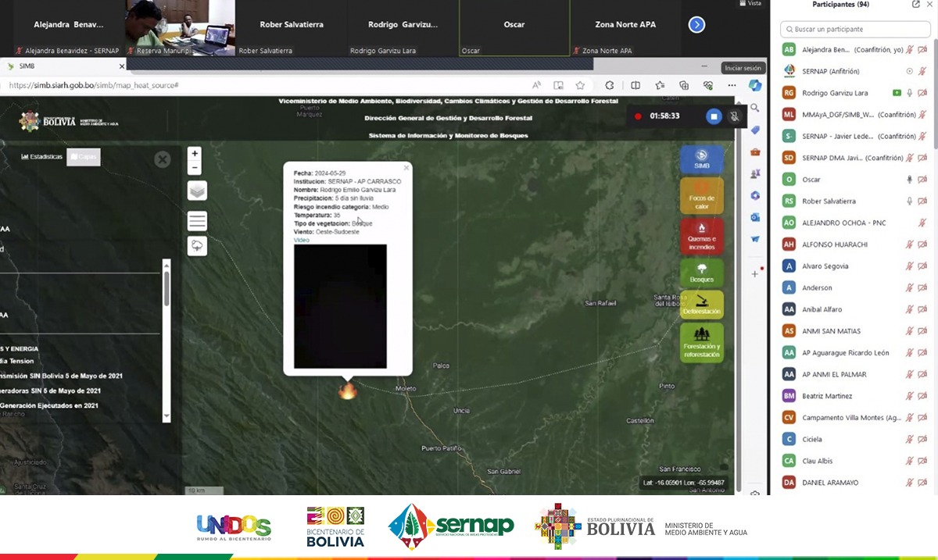Show next video participants with arrow
Viewport: 938px width, 560px height.
(x=696, y=25)
